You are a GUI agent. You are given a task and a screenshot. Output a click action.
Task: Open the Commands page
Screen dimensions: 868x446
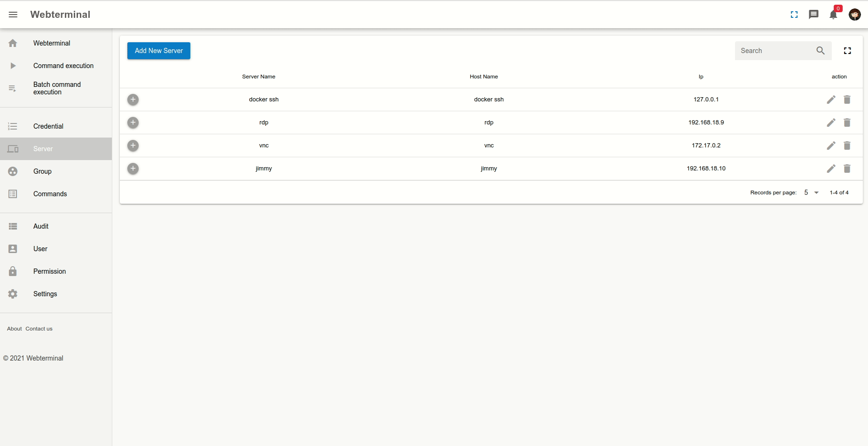56,194
